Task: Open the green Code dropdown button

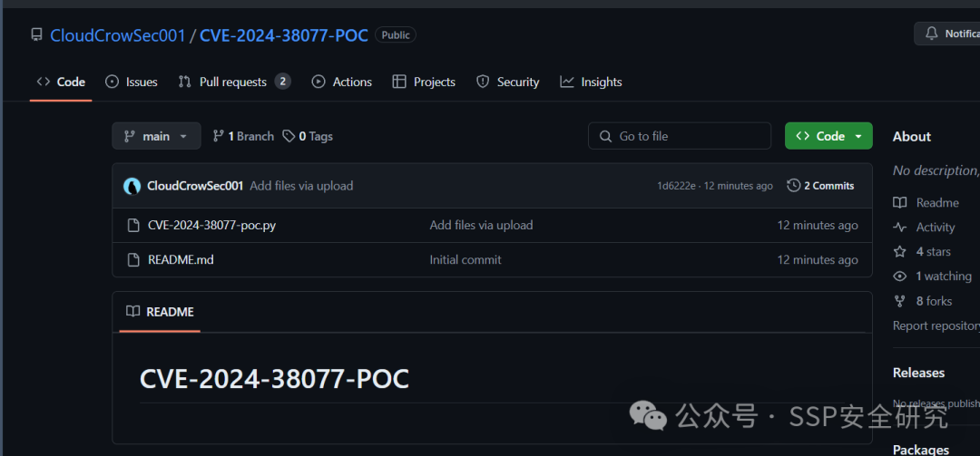Action: click(x=828, y=136)
